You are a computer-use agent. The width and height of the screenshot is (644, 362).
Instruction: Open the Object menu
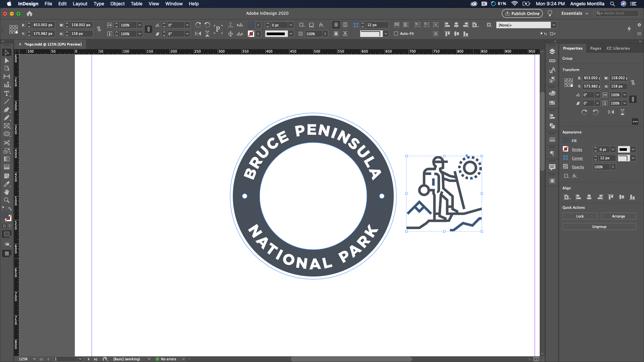pos(117,4)
